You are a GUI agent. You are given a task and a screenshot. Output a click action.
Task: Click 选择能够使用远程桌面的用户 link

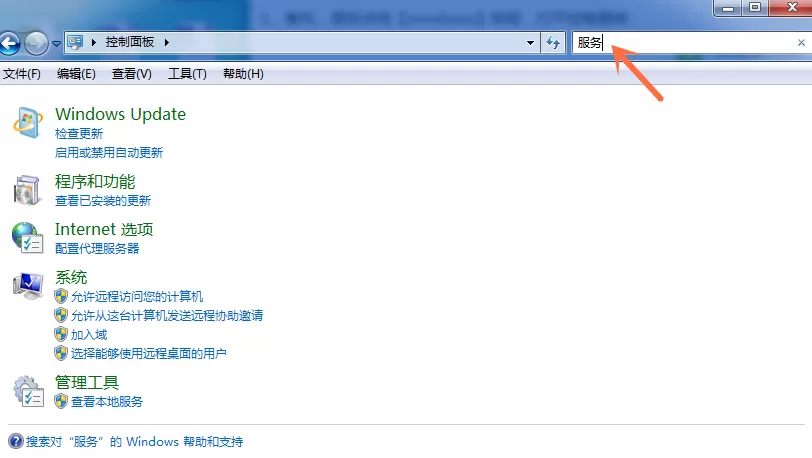point(149,353)
